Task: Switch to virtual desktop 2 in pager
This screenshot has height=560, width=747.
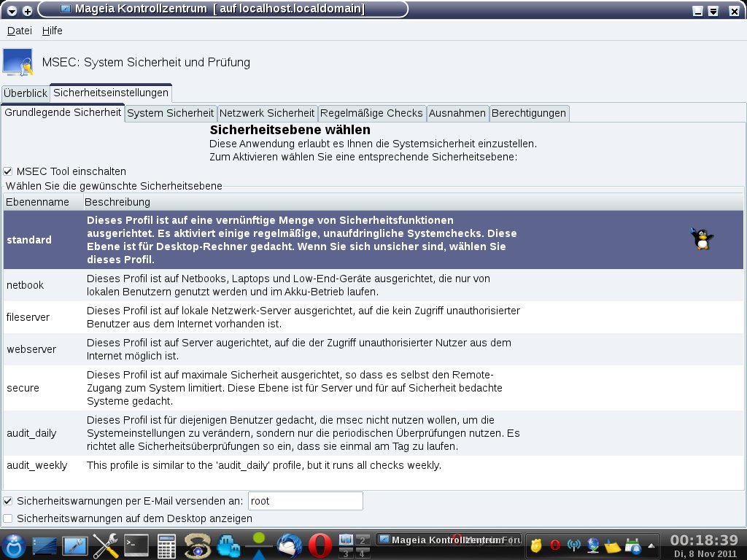Action: [x=363, y=540]
